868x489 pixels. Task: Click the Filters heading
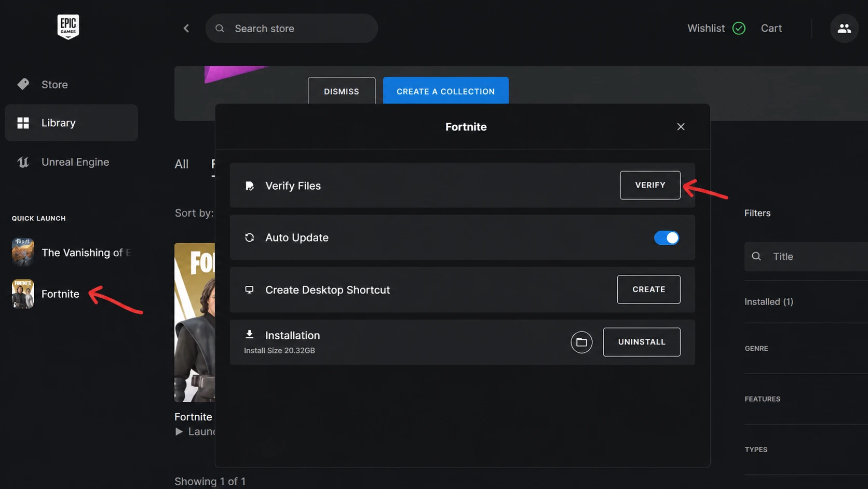[x=757, y=213]
